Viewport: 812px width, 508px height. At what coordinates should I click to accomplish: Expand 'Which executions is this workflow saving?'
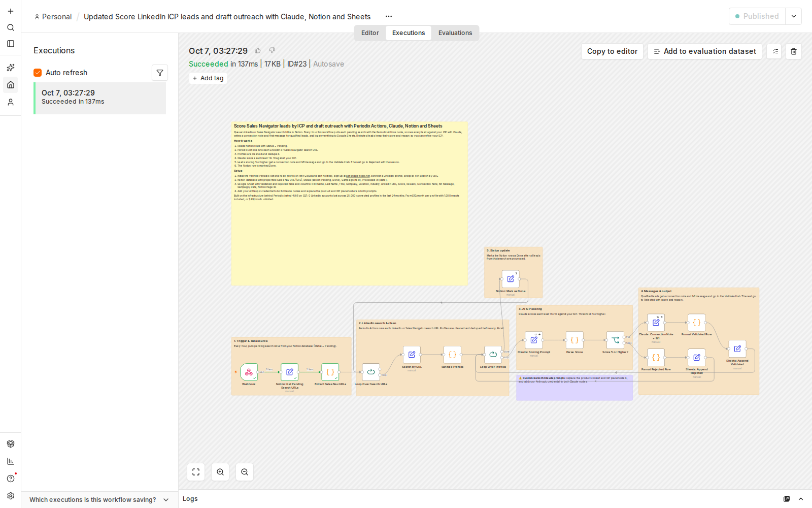99,500
